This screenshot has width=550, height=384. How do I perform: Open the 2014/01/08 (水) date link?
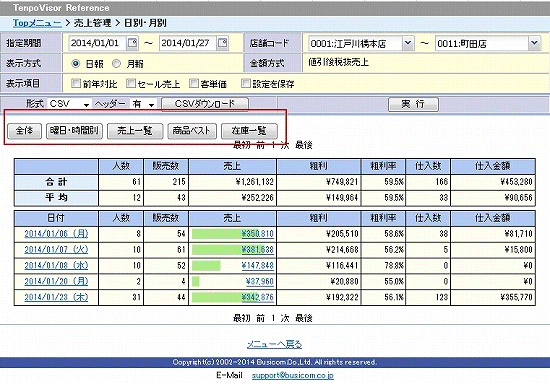click(x=56, y=265)
